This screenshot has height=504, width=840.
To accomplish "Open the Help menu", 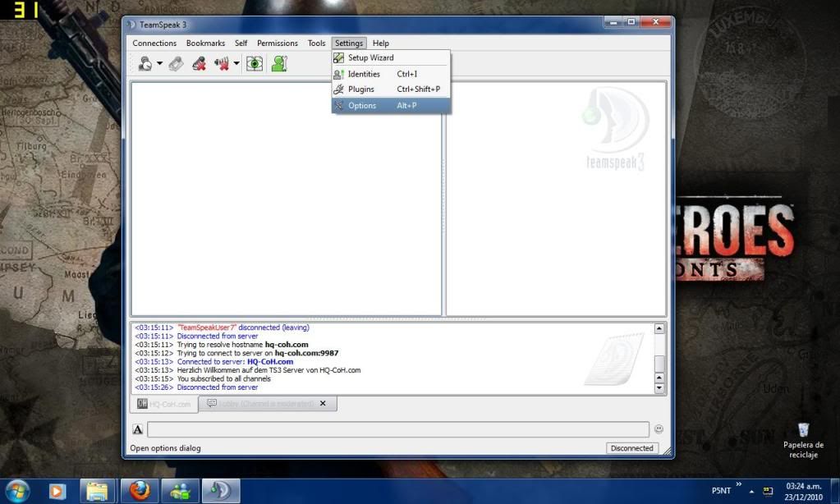I will point(381,43).
